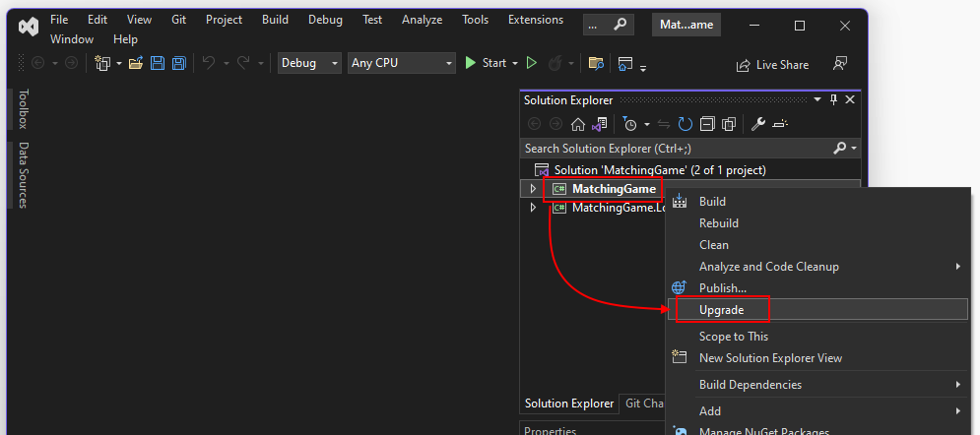Click the window layout toolbar icon
Screen dimensions: 980x435
[625, 64]
